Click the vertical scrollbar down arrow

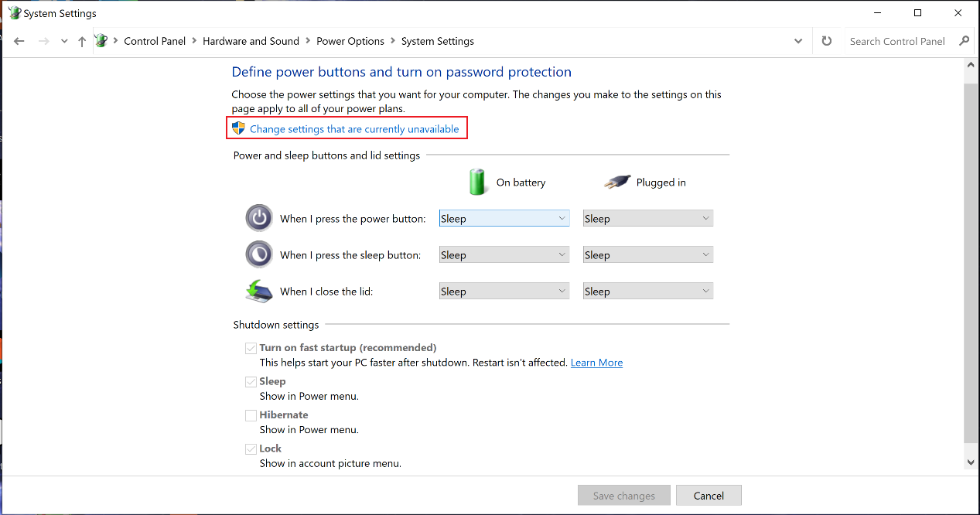point(971,462)
